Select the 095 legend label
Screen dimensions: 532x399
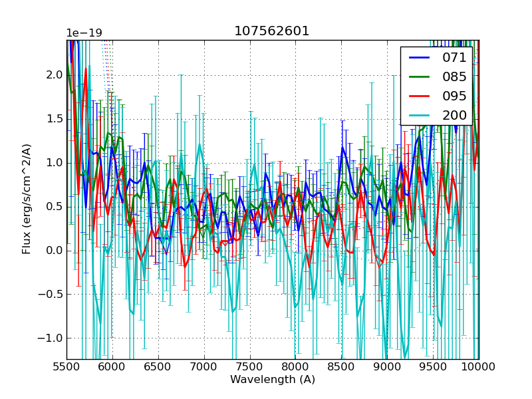[454, 96]
